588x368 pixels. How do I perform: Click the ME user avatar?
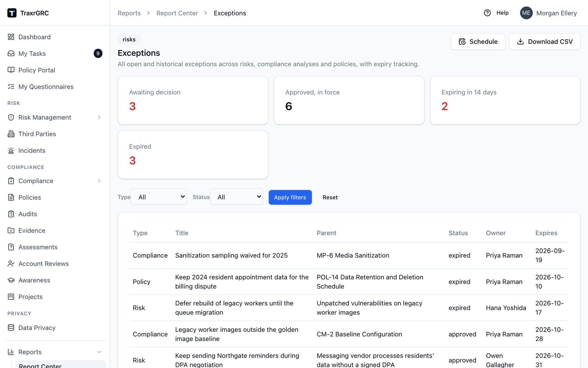coord(526,13)
